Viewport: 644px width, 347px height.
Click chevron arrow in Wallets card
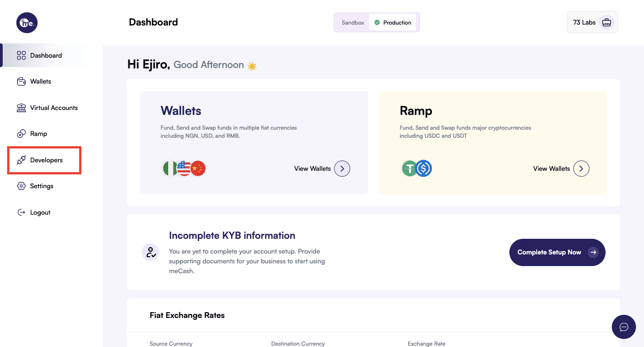tap(342, 169)
